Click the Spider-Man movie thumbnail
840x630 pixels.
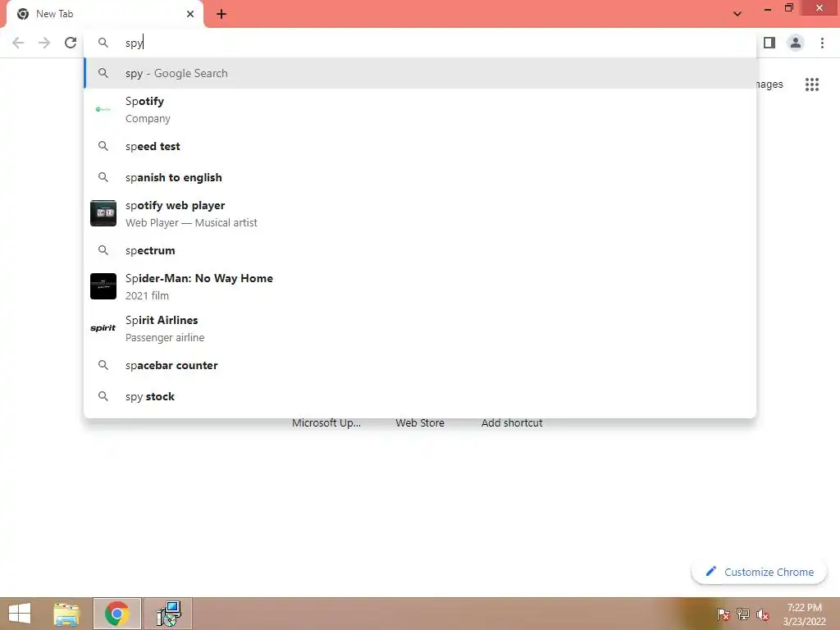[103, 286]
